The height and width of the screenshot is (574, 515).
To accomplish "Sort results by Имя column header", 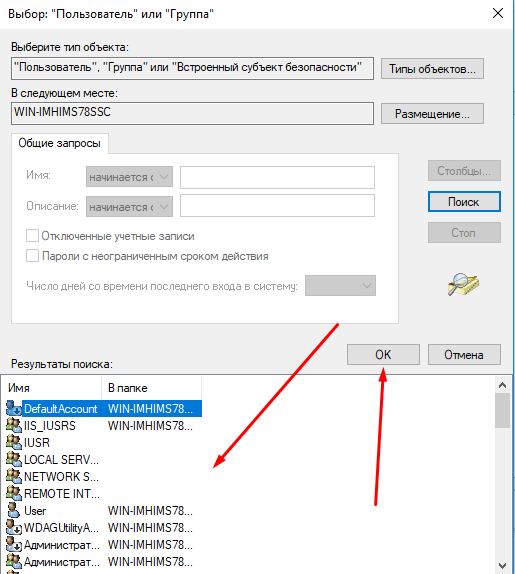I will pyautogui.click(x=53, y=388).
